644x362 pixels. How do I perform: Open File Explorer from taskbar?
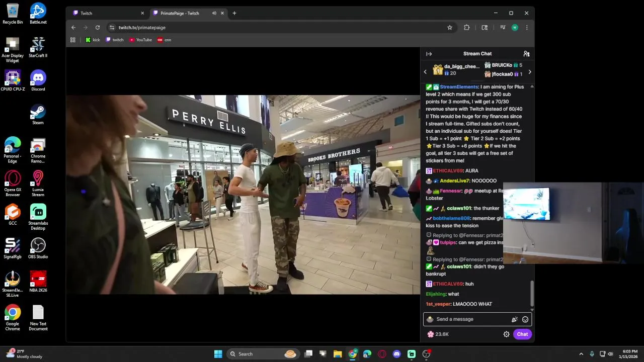(x=338, y=354)
